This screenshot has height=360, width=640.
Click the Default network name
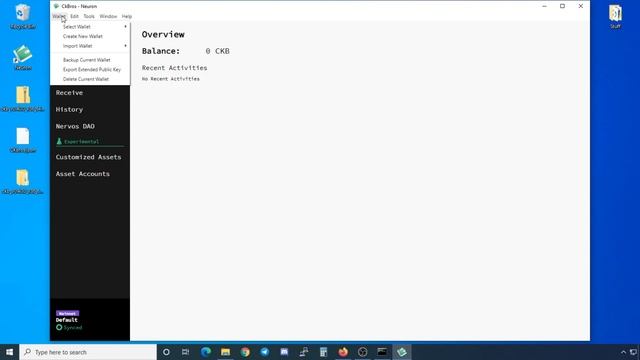pyautogui.click(x=67, y=320)
